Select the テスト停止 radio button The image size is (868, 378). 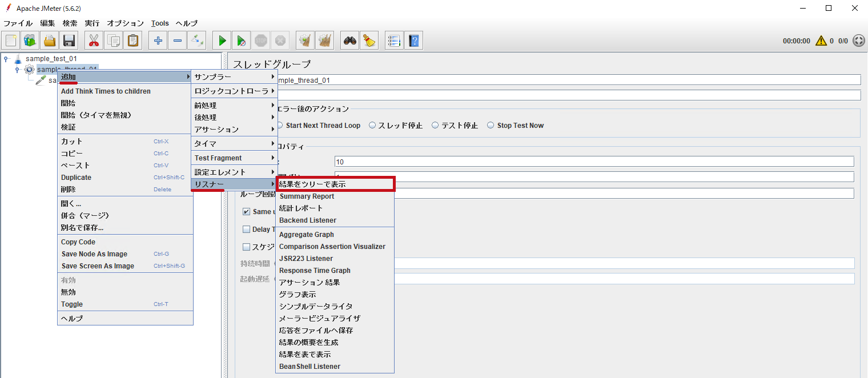[435, 125]
